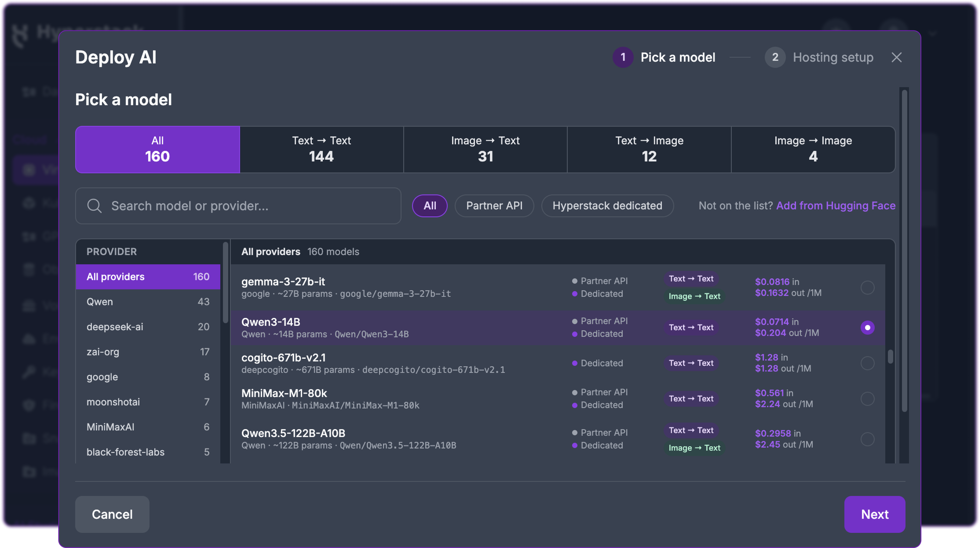
Task: Click the Next button
Action: click(875, 514)
